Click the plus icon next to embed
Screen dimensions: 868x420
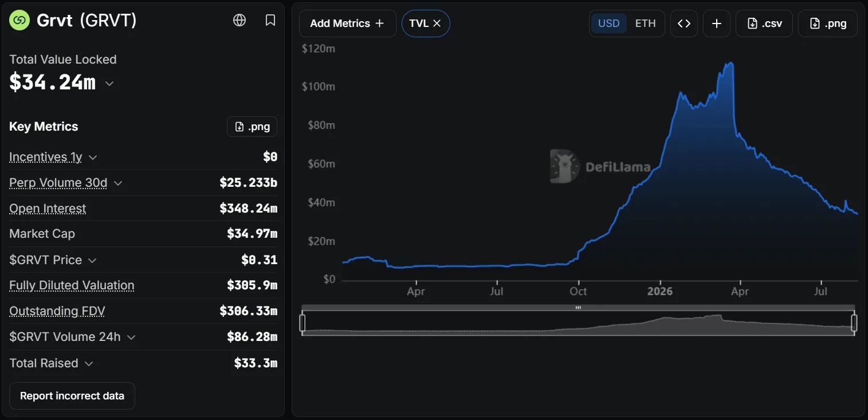pyautogui.click(x=717, y=23)
